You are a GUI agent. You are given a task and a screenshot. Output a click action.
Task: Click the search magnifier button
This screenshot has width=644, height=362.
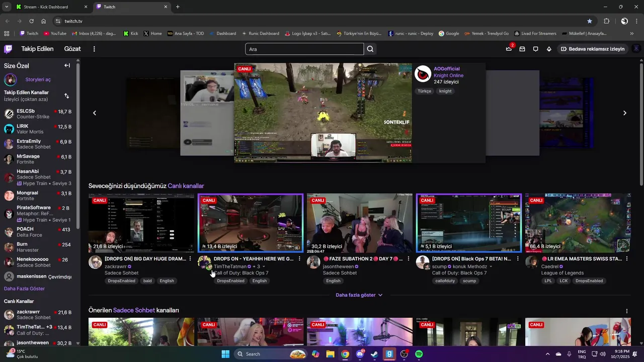pos(370,49)
